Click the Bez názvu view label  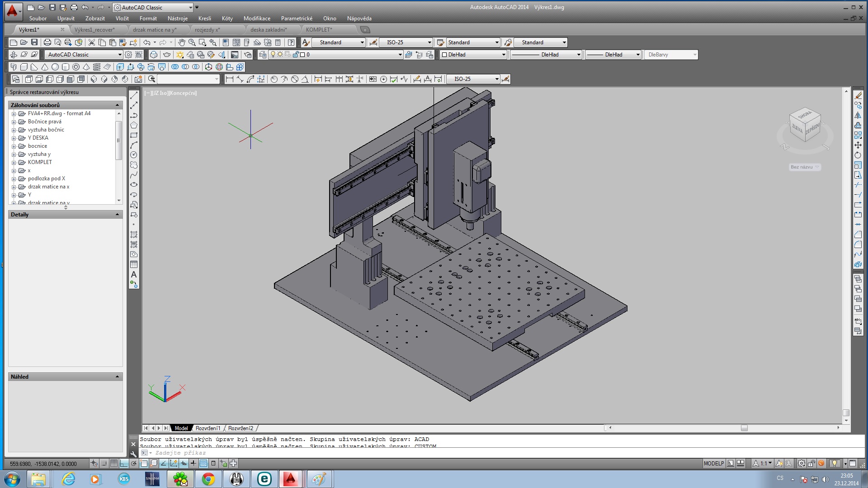tap(802, 167)
